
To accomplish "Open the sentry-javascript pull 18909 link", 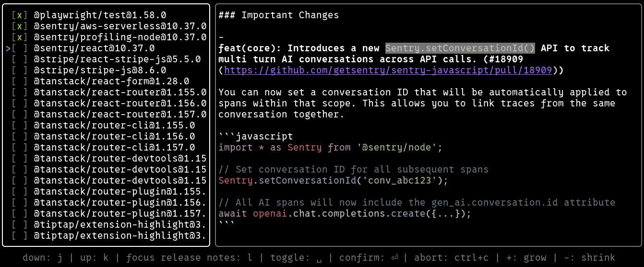I will [x=388, y=70].
